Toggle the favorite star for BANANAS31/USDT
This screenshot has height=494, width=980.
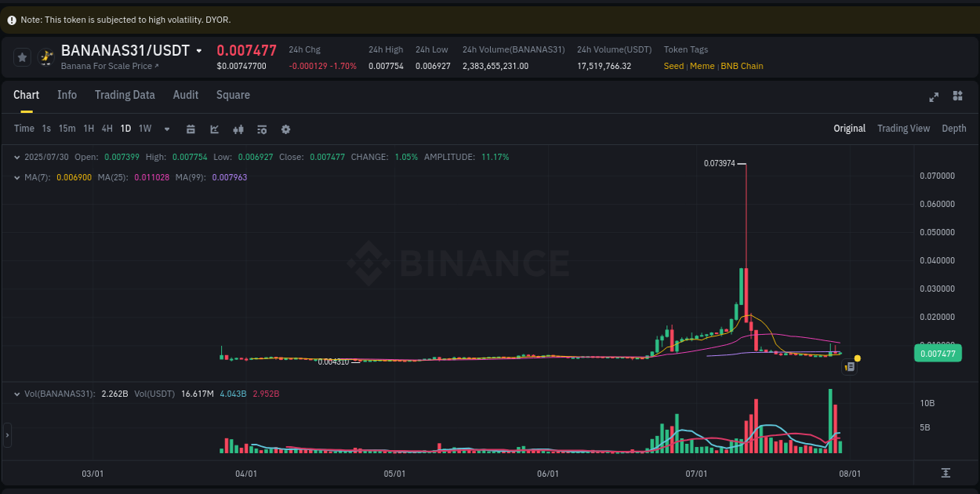(x=22, y=56)
